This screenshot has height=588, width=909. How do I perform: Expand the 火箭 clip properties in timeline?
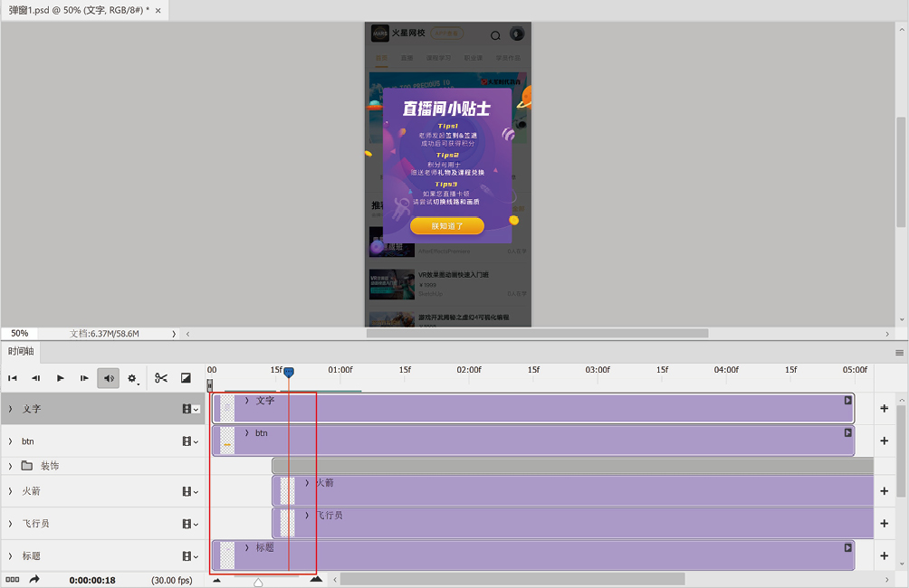(307, 482)
